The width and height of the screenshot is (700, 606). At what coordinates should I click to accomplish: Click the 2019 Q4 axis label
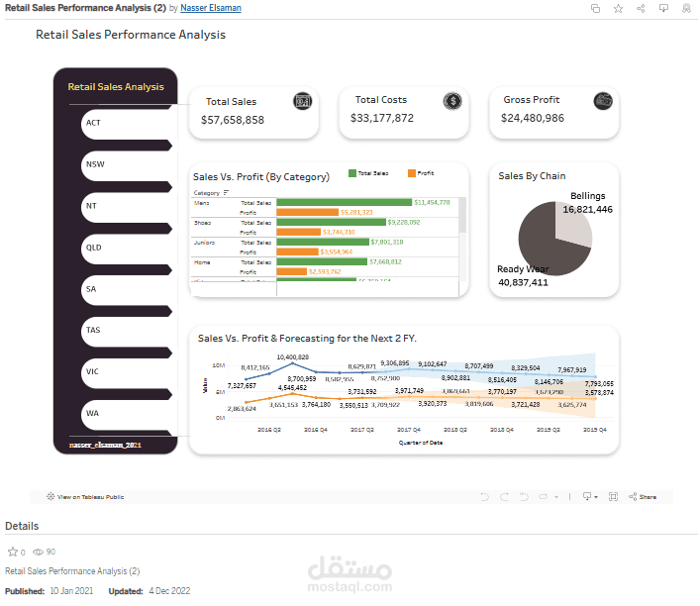click(595, 430)
